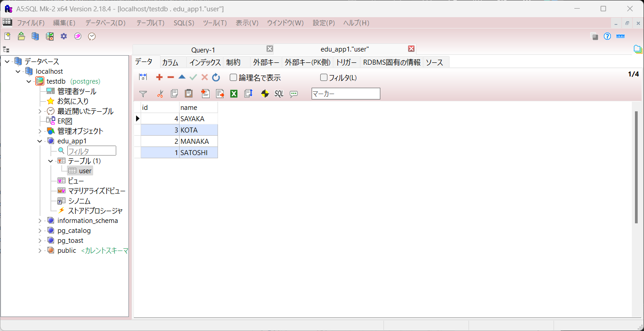Collapse the edu_app1 schema node
The height and width of the screenshot is (331, 644).
(40, 141)
